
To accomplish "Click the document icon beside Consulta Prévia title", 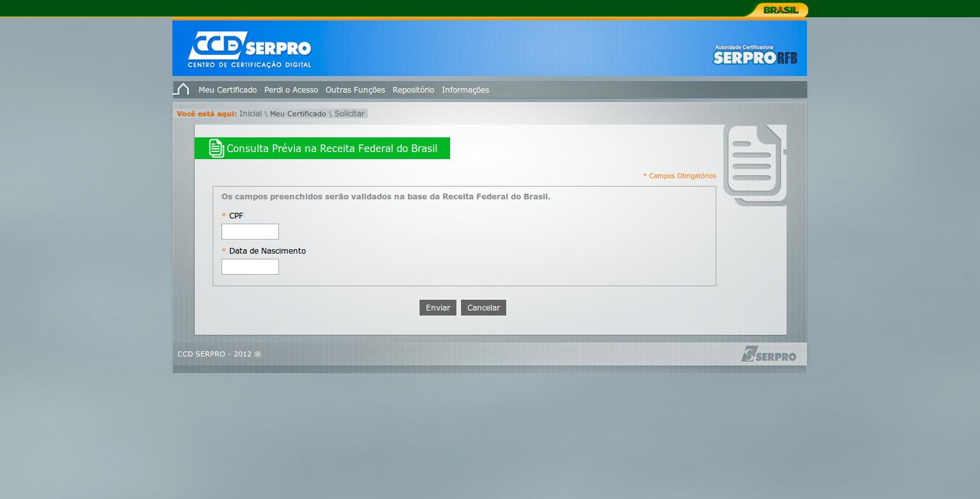I will (216, 148).
